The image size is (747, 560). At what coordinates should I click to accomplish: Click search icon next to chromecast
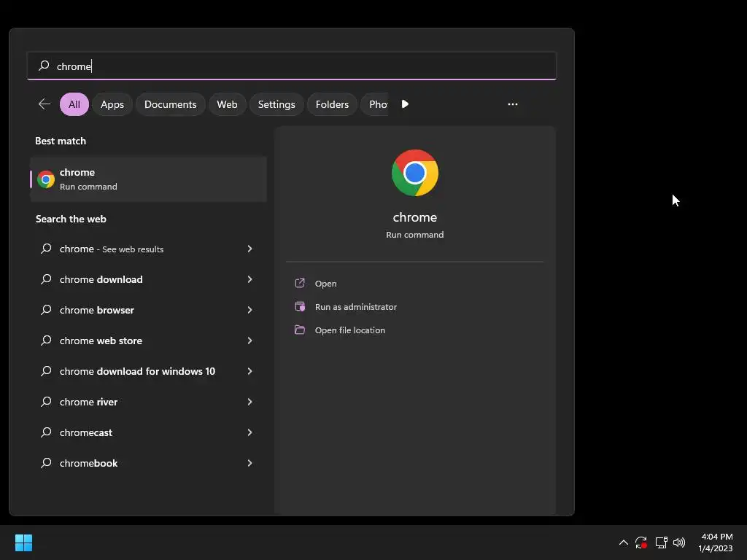coord(46,432)
